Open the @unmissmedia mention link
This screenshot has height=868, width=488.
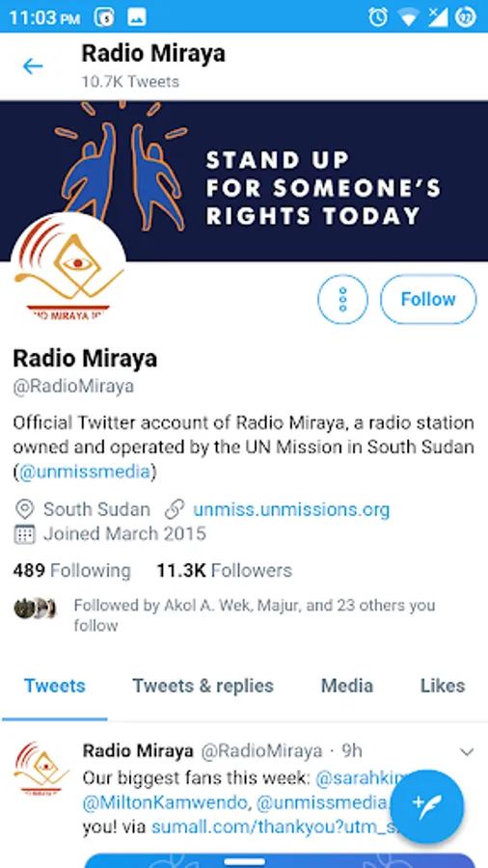point(85,473)
